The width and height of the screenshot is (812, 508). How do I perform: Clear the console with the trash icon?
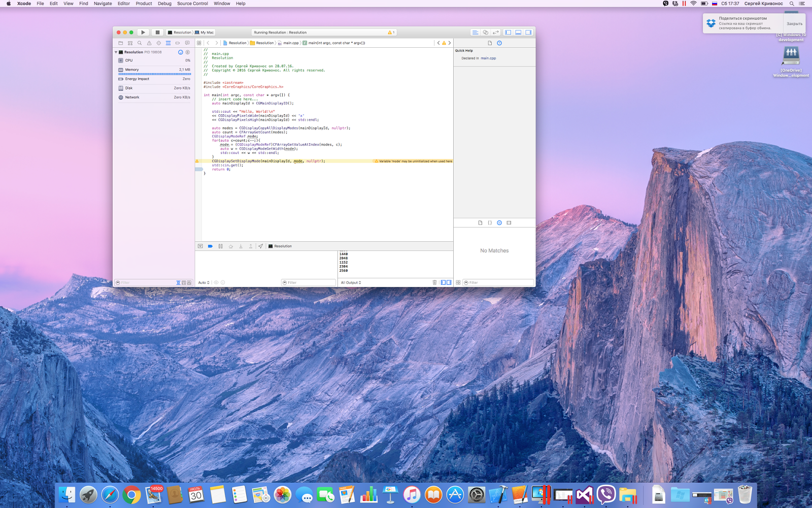click(434, 282)
